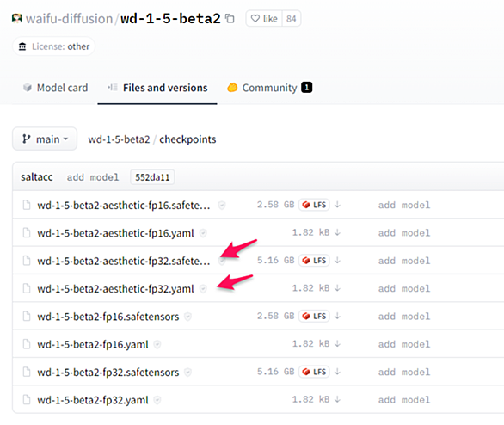This screenshot has height=425, width=504.
Task: Download wd-1-5-beta2-fp32.yaml via its download arrow
Action: pos(337,399)
